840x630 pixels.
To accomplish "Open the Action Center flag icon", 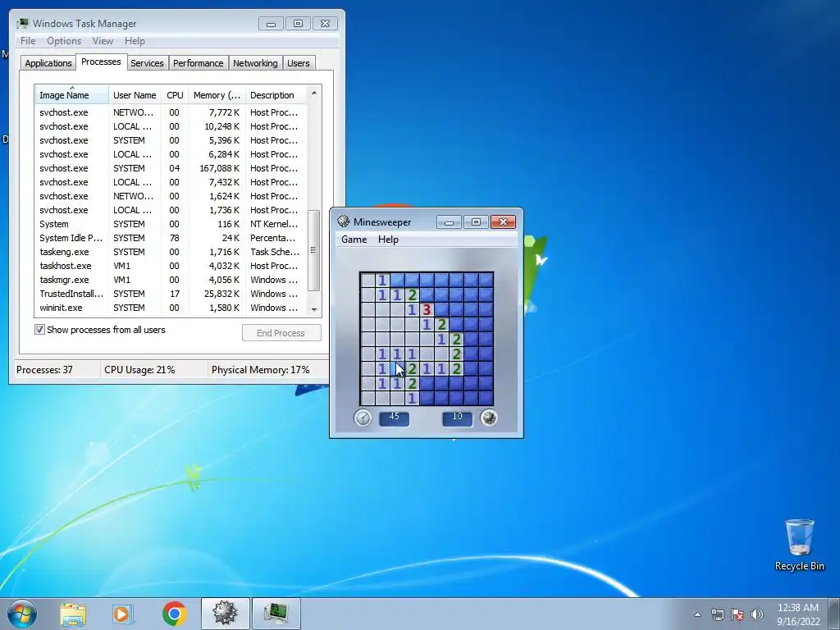I will coord(737,614).
